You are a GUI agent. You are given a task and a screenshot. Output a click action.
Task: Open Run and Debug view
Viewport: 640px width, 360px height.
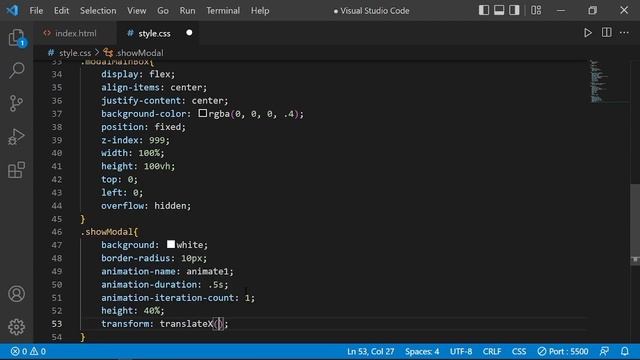(x=16, y=136)
